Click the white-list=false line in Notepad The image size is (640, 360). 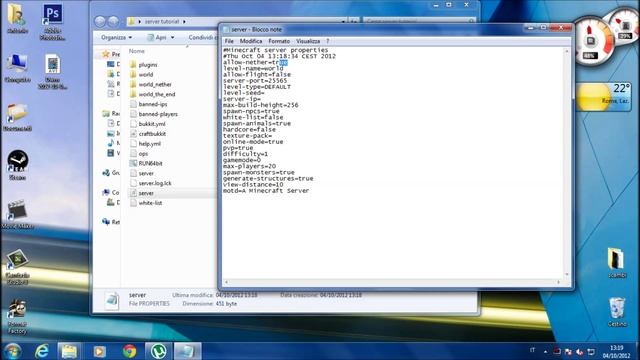[253, 118]
